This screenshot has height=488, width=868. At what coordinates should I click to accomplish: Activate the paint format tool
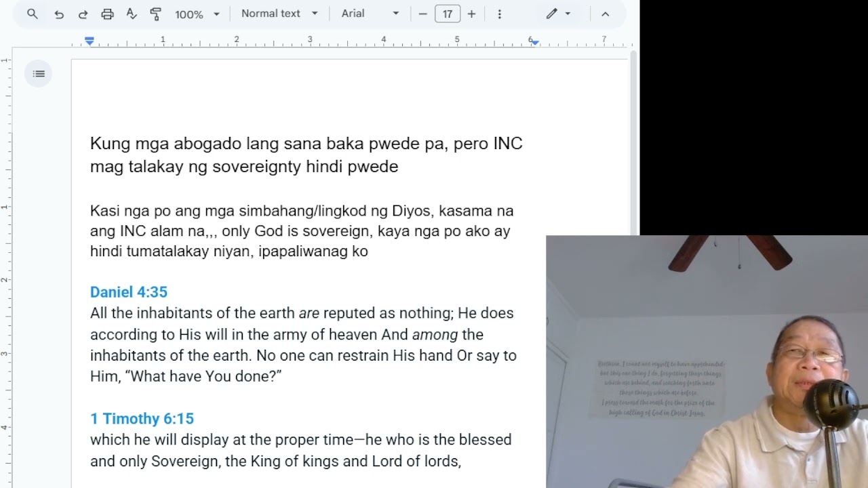coord(156,14)
